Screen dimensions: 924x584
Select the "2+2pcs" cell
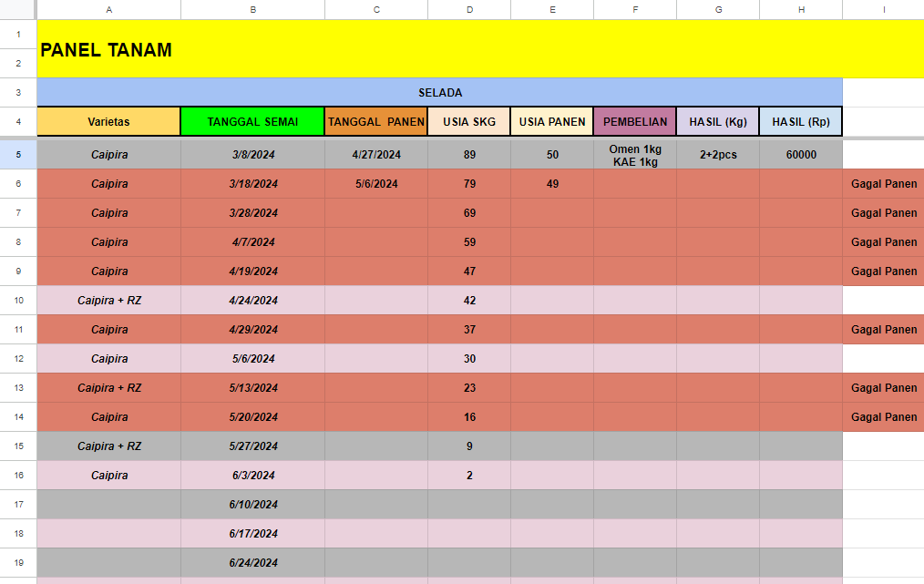(x=718, y=155)
